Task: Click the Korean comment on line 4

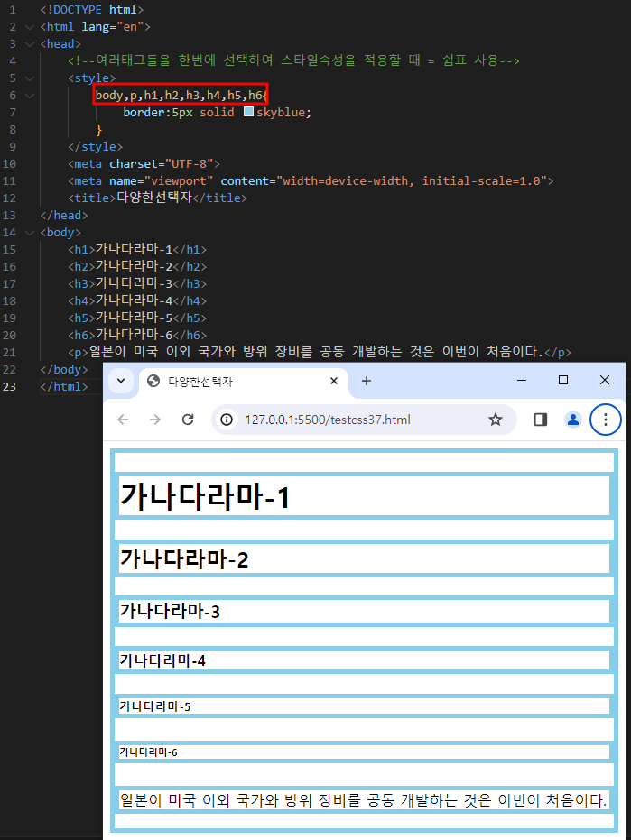Action: 293,60
